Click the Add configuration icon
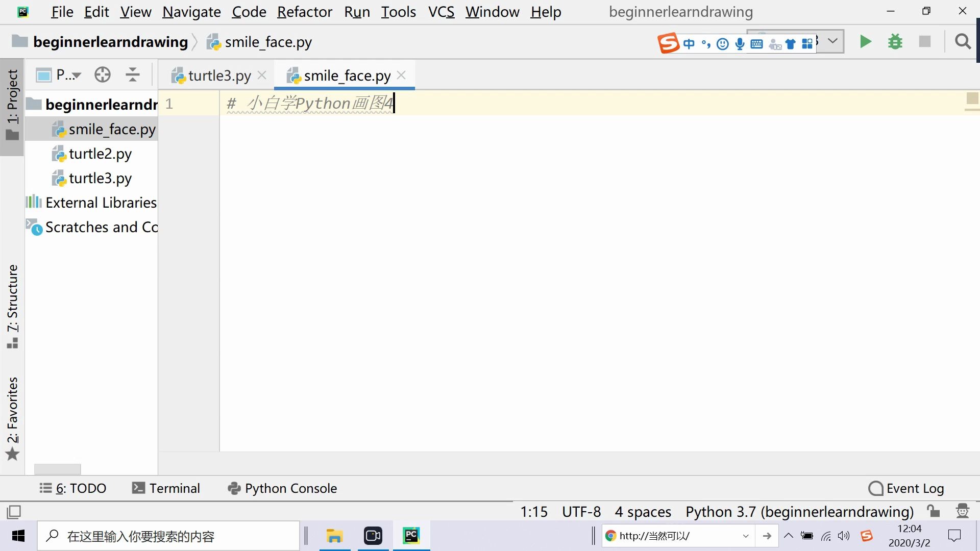The height and width of the screenshot is (551, 980). pos(834,42)
